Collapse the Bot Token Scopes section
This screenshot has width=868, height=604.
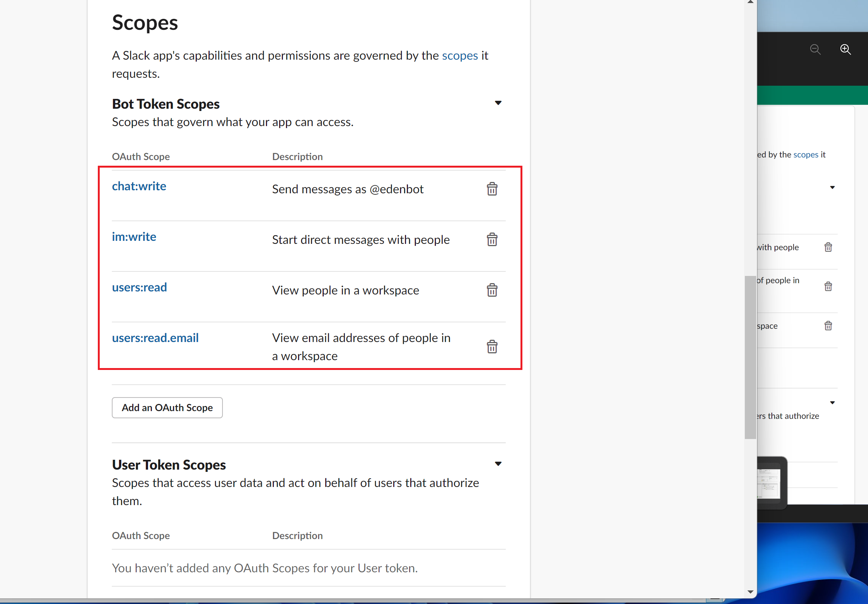click(498, 103)
